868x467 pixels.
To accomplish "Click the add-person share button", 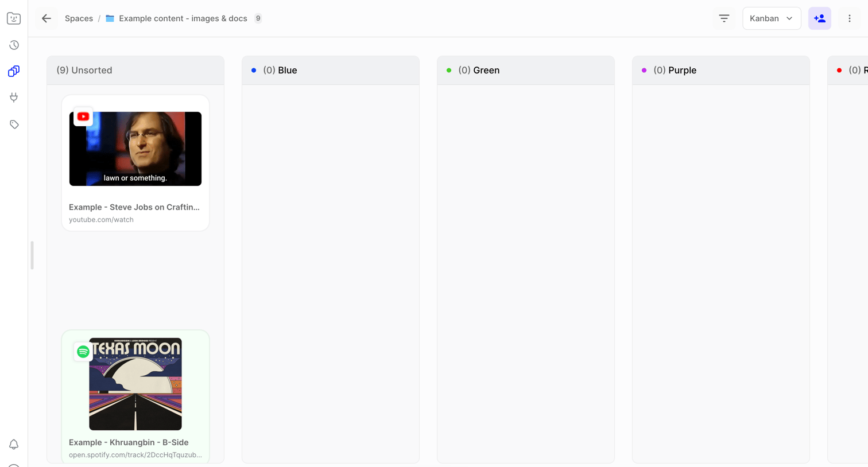I will (x=820, y=18).
